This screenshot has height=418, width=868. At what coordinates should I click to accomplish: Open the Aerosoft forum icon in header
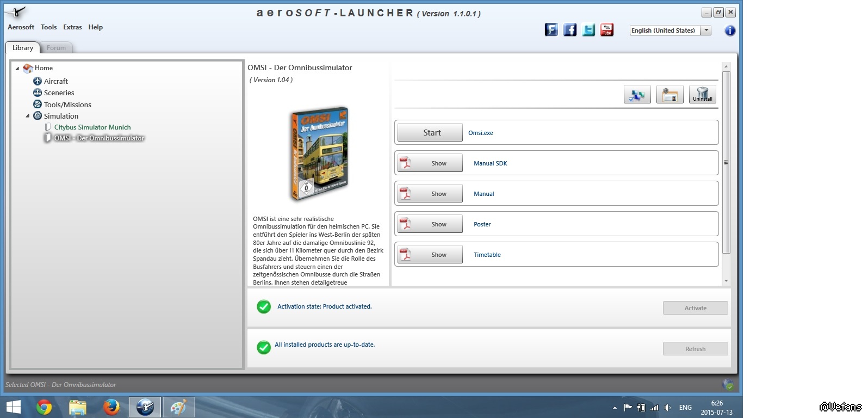click(551, 30)
